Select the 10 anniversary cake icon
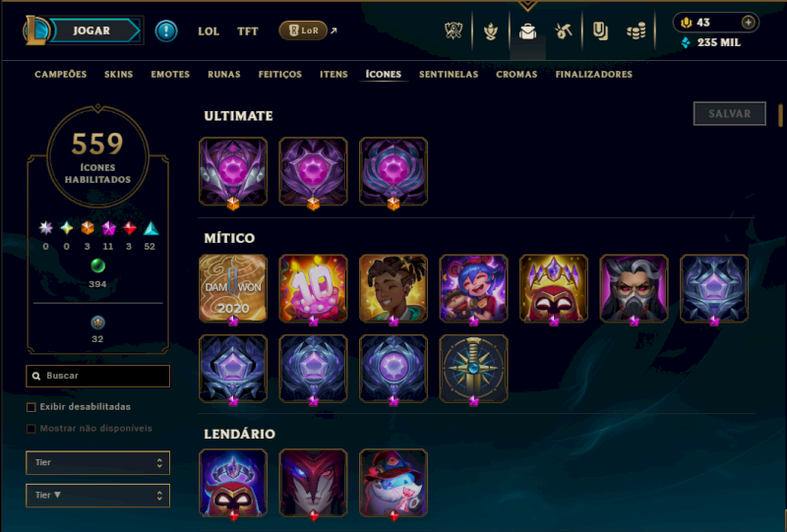The height and width of the screenshot is (532, 787). tap(313, 288)
